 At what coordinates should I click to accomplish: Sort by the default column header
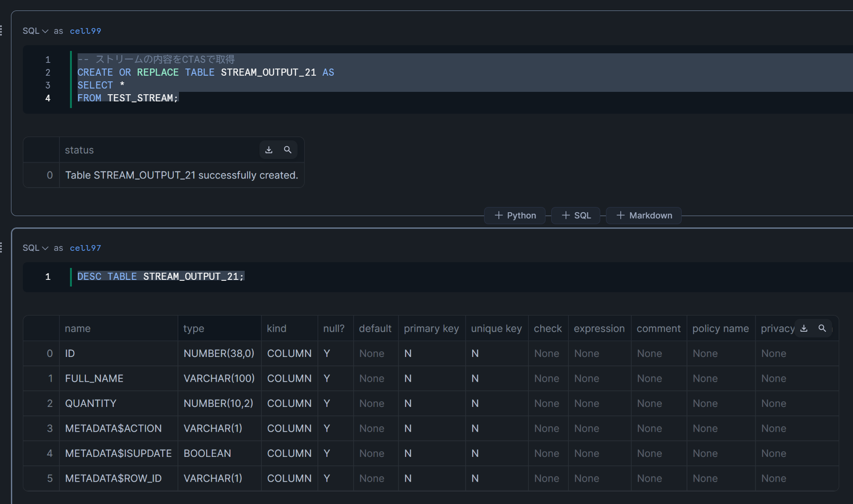[375, 328]
